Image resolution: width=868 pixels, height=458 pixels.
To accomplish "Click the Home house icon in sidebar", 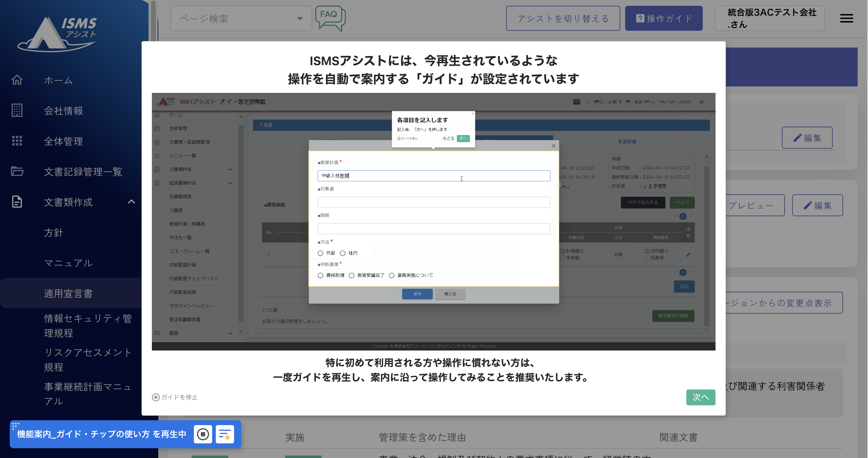I will tap(17, 80).
